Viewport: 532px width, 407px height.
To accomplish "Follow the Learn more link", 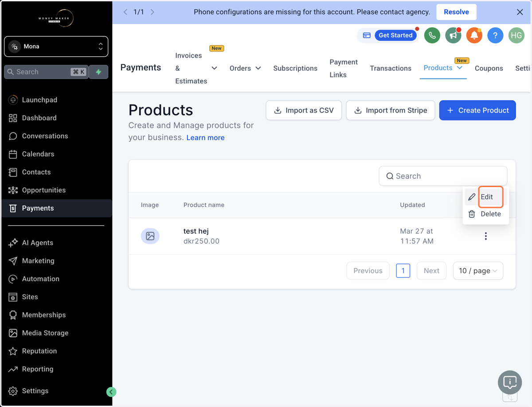I will click(x=205, y=137).
